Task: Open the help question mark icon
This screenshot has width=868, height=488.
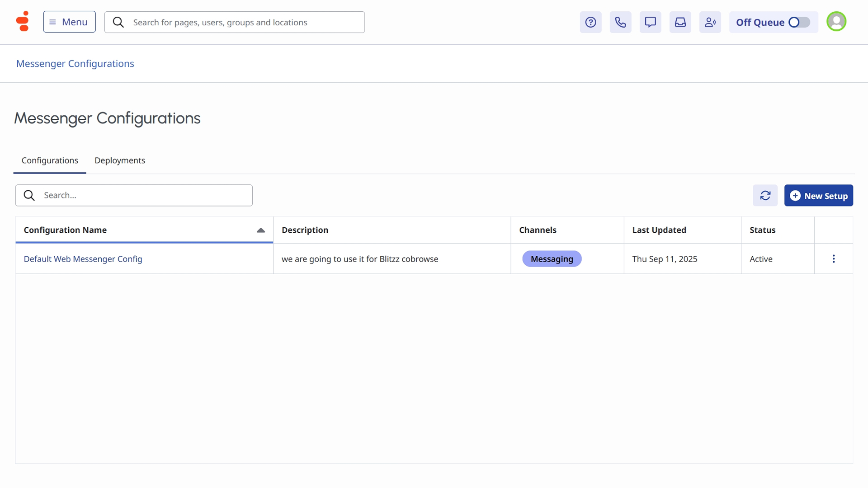Action: tap(590, 22)
